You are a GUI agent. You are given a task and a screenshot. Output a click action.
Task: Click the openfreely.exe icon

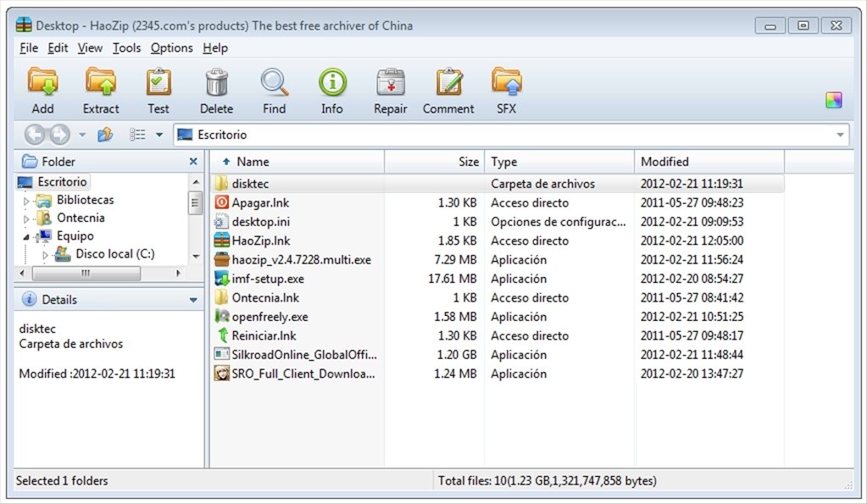(222, 317)
